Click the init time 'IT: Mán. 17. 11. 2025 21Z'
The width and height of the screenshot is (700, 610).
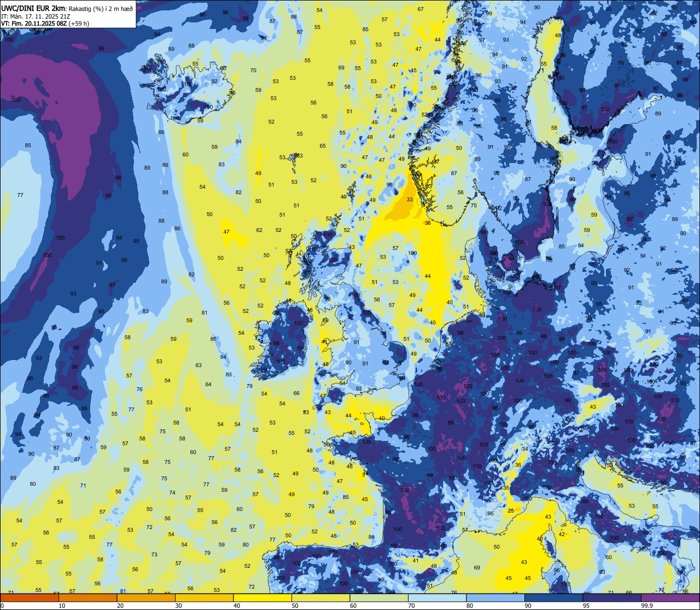pos(35,16)
